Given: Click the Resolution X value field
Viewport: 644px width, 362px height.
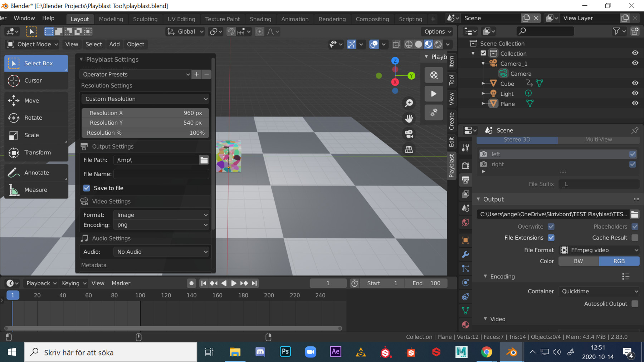Looking at the screenshot, I should 145,113.
